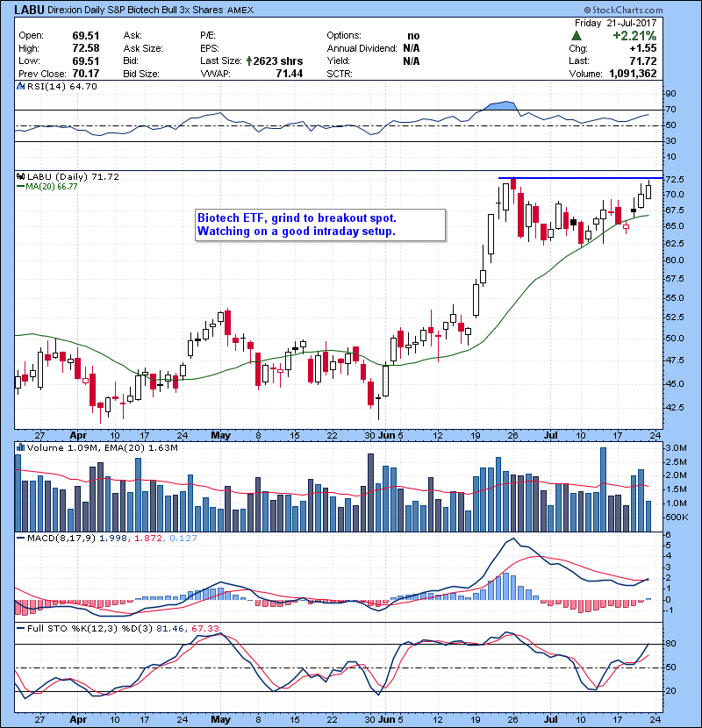
Task: Click the Last price 71.72
Action: [643, 61]
